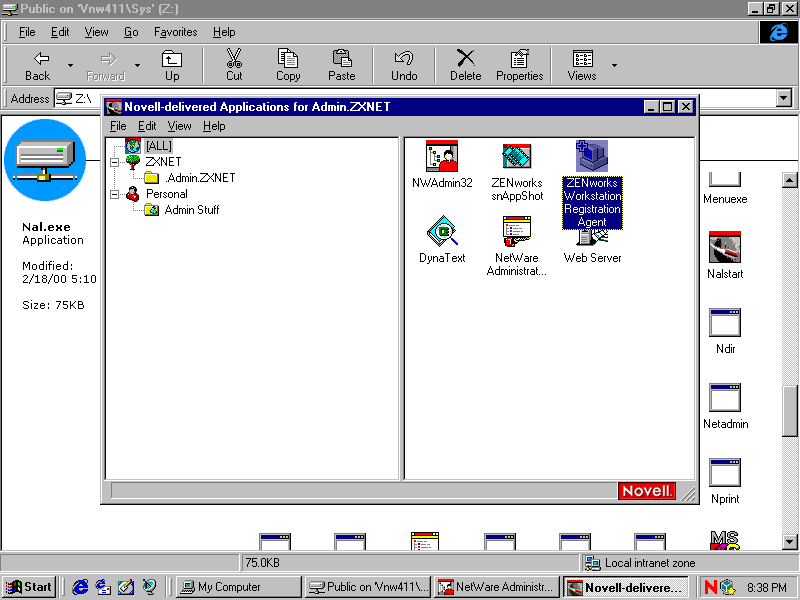Open the Explorer Favorites menu
800x600 pixels.
click(x=176, y=32)
